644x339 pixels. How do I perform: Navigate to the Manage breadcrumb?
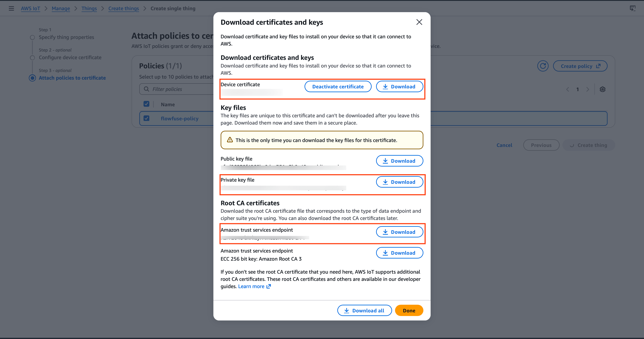pos(60,8)
